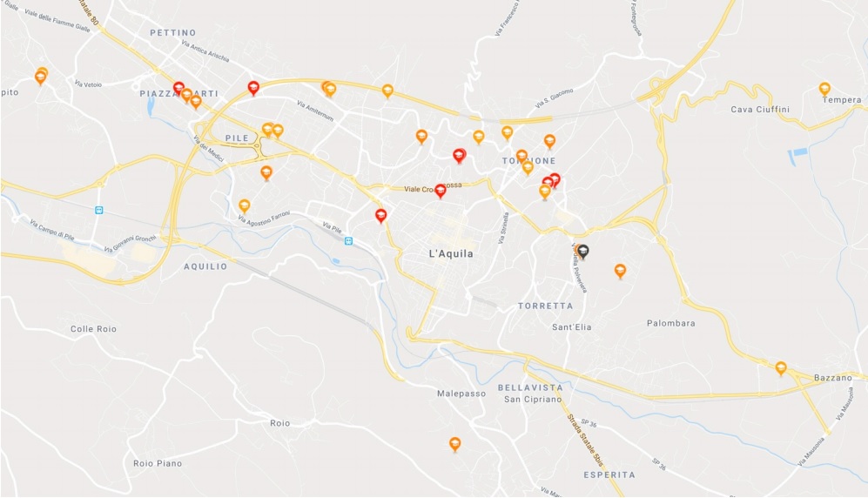Image resolution: width=868 pixels, height=498 pixels.
Task: Select the Colle Roio place label
Action: coord(93,329)
